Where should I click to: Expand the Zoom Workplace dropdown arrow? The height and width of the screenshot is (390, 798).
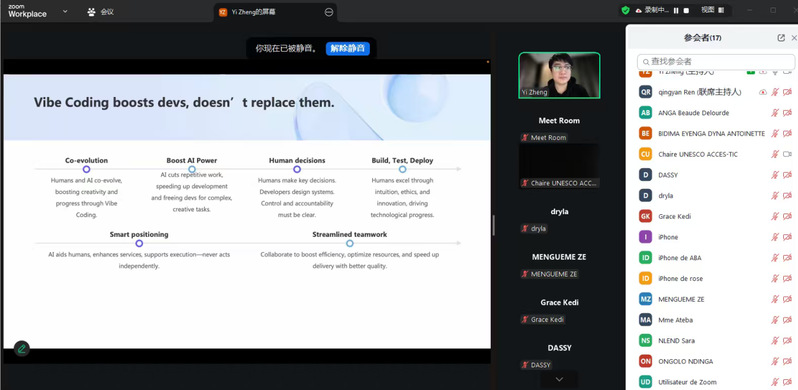click(x=65, y=11)
